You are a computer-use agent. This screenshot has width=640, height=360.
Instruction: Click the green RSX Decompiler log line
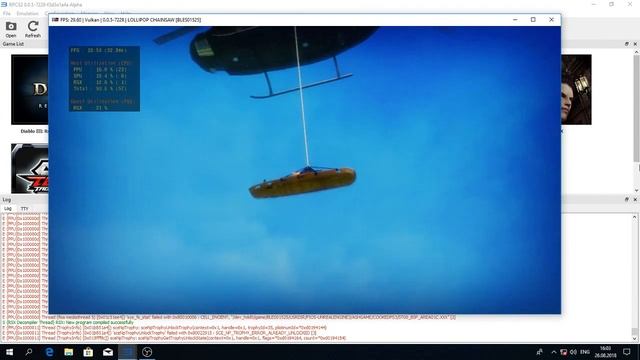68,322
